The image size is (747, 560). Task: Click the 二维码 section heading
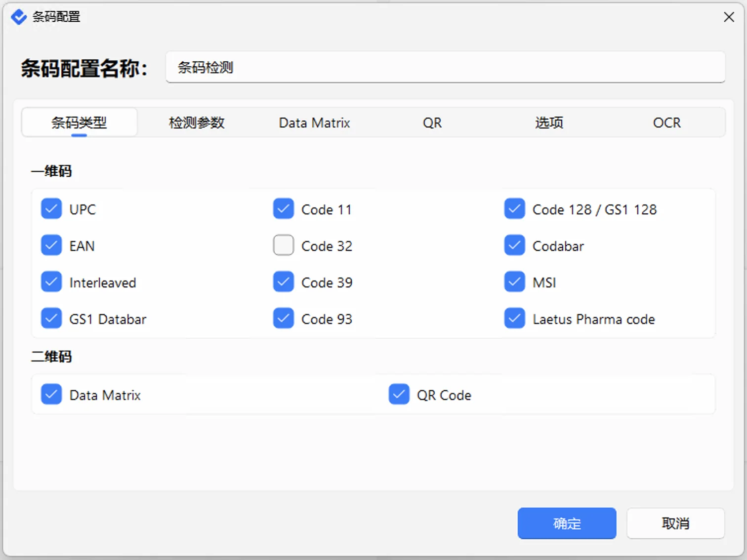click(x=51, y=357)
